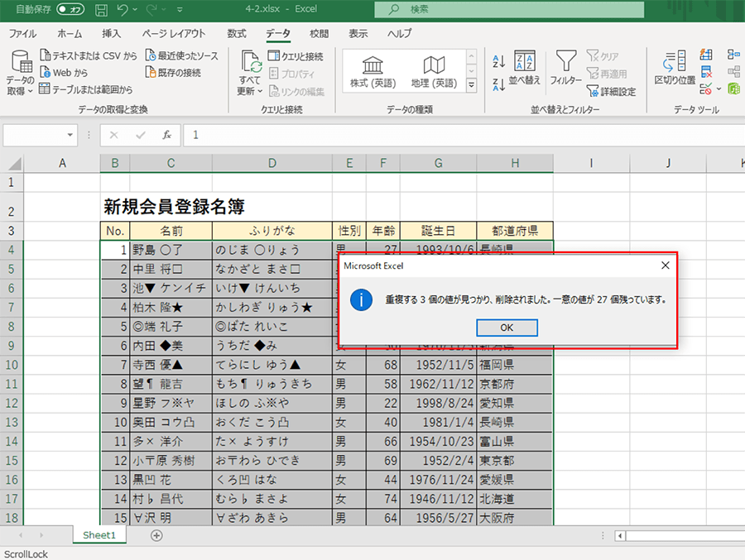745x560 pixels.
Task: Open the custom Sort (並べ替え) dialog
Action: 524,68
